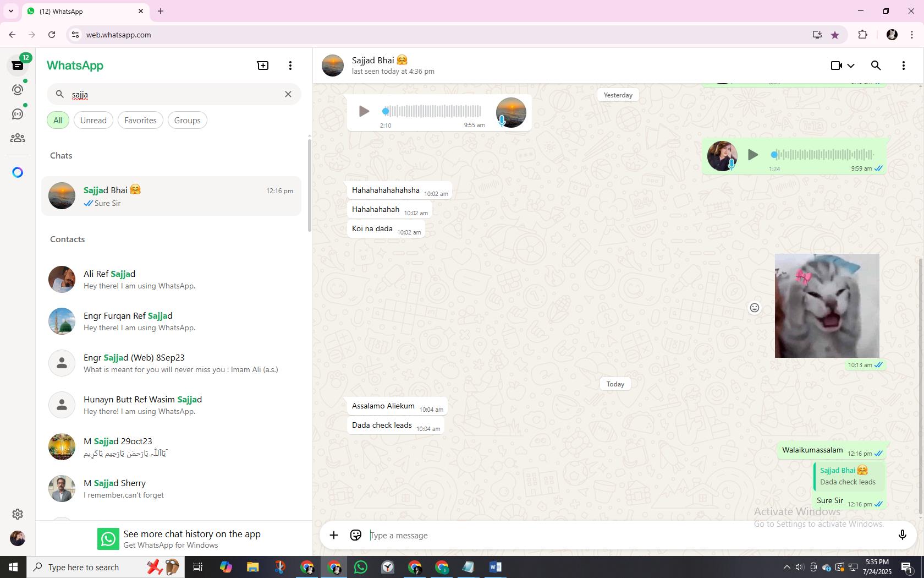React to the cat sticker with emoji icon
The image size is (924, 578).
(x=755, y=308)
